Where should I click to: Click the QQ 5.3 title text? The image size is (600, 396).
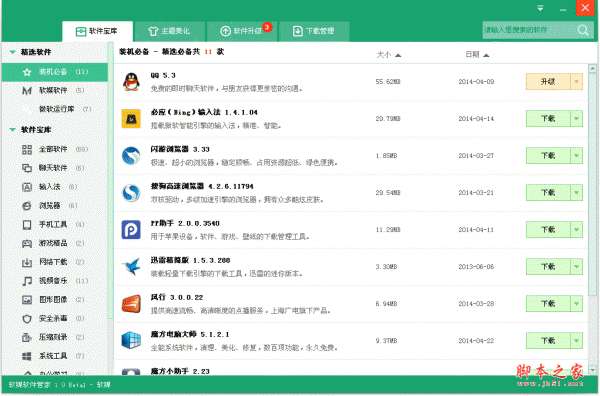point(163,75)
